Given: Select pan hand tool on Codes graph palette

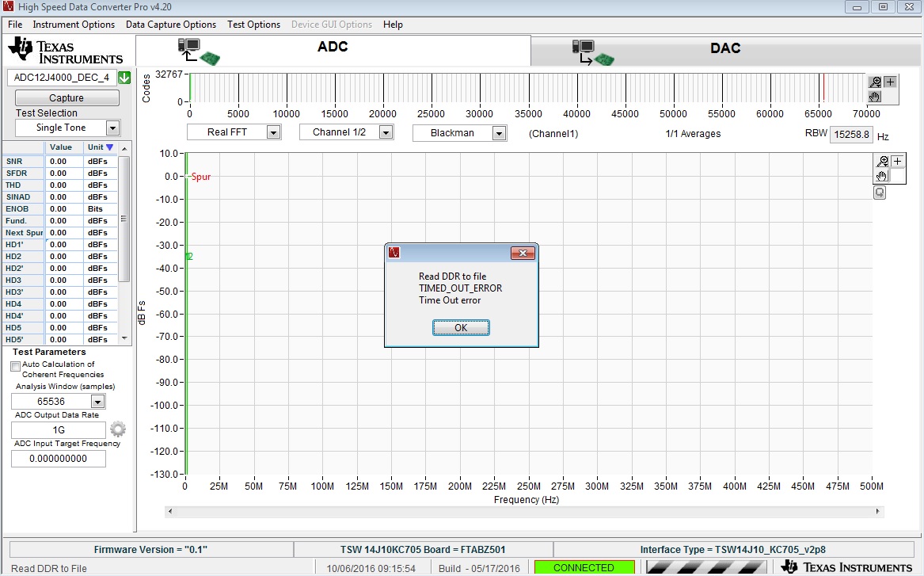Looking at the screenshot, I should pyautogui.click(x=875, y=96).
